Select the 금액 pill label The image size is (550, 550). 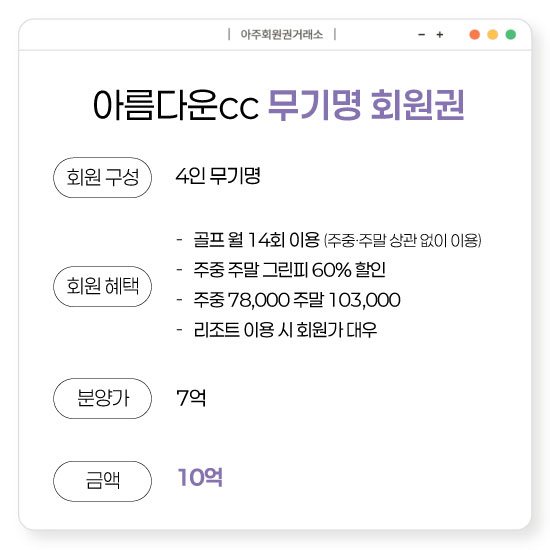102,481
